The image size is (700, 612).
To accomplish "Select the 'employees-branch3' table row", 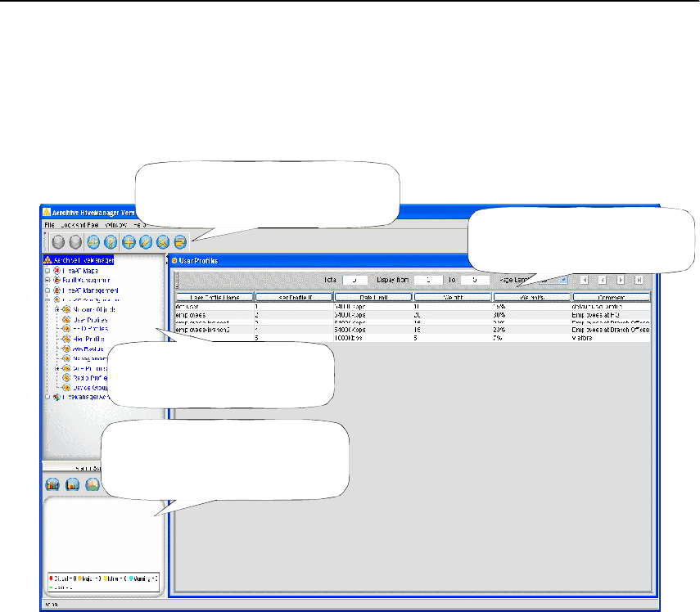I will 413,330.
